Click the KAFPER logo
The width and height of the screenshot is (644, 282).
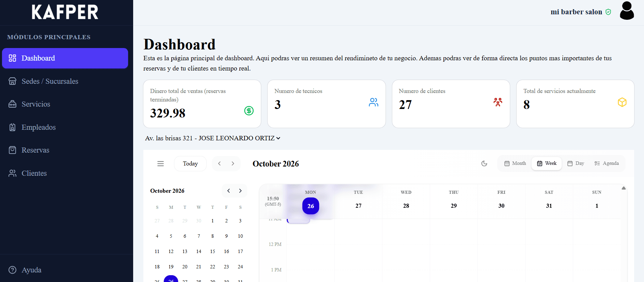(x=65, y=12)
